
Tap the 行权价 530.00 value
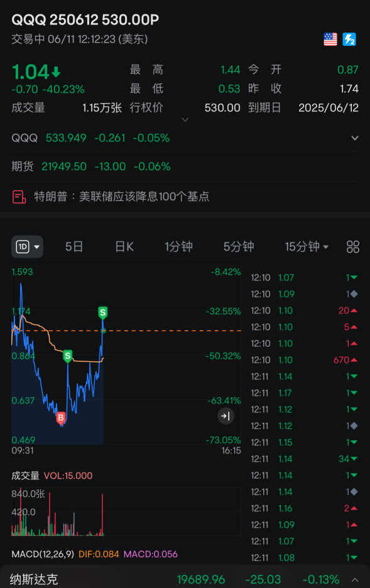(x=222, y=108)
